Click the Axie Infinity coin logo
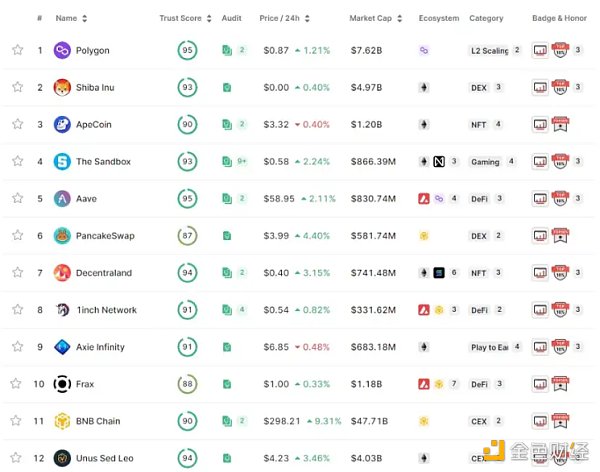Viewport: 600px width, 472px height. (x=62, y=346)
